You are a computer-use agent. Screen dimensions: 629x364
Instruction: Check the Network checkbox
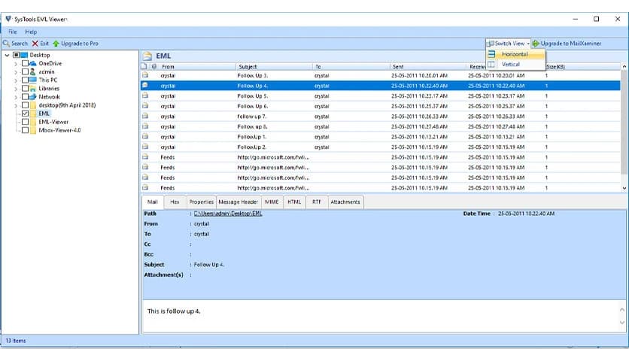[25, 96]
